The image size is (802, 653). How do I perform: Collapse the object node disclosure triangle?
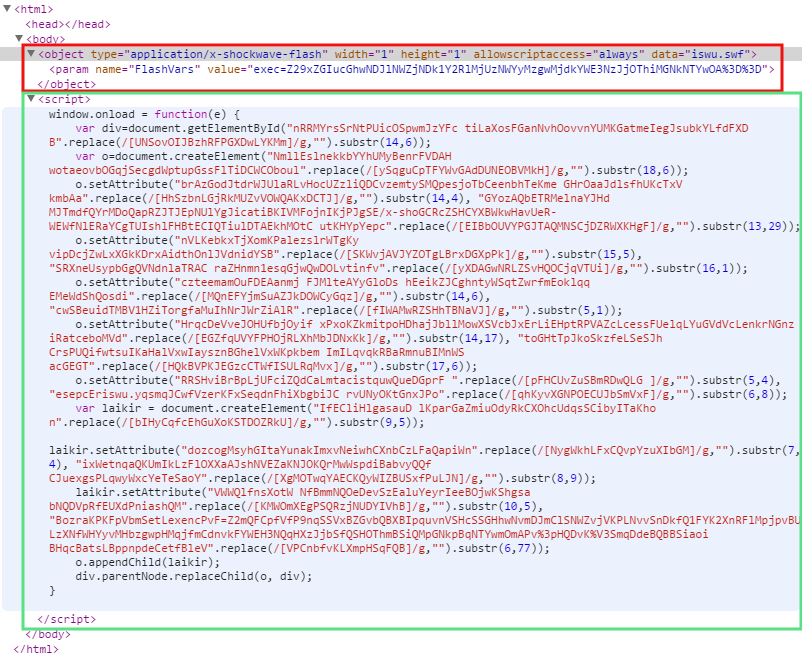pyautogui.click(x=31, y=53)
